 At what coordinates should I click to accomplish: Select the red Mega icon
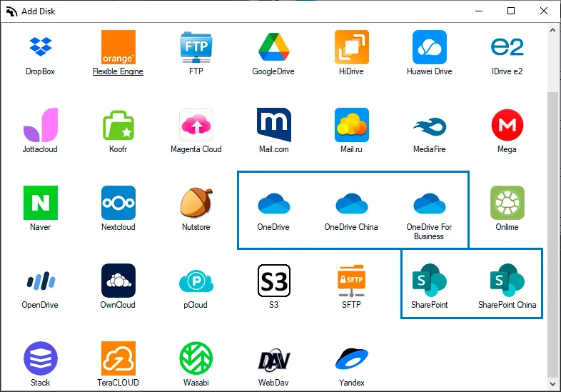click(x=507, y=125)
